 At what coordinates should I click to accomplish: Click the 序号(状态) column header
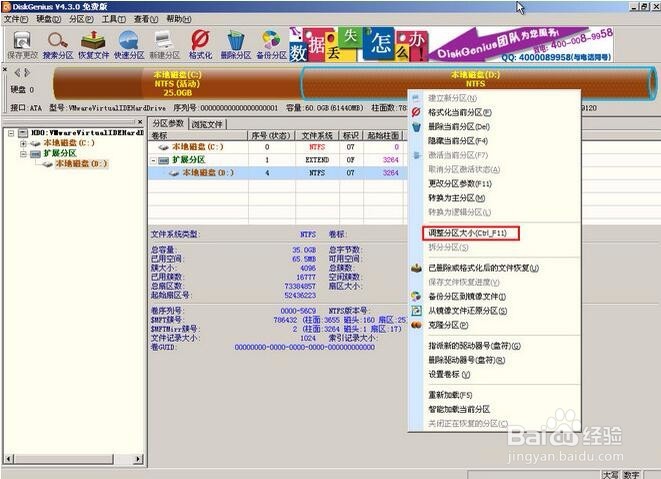(x=271, y=135)
